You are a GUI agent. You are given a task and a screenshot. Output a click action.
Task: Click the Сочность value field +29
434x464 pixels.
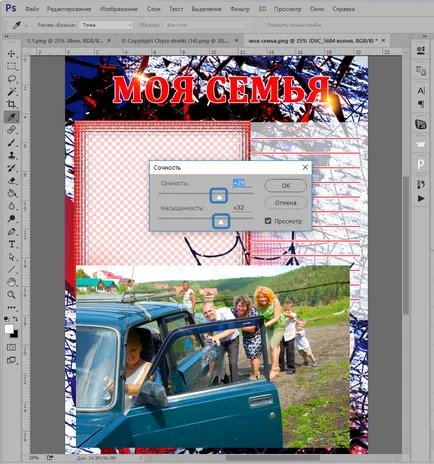(x=242, y=183)
